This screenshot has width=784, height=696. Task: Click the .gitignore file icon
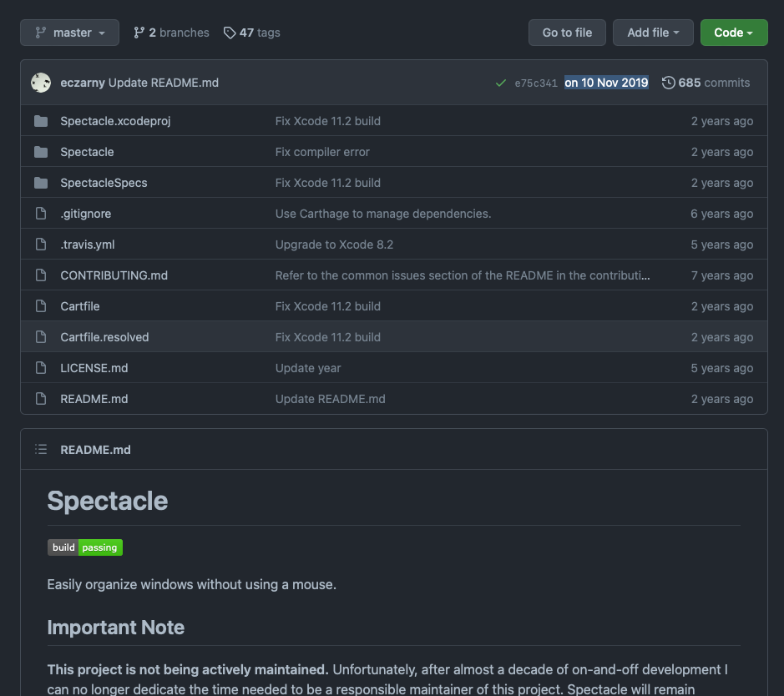point(41,214)
